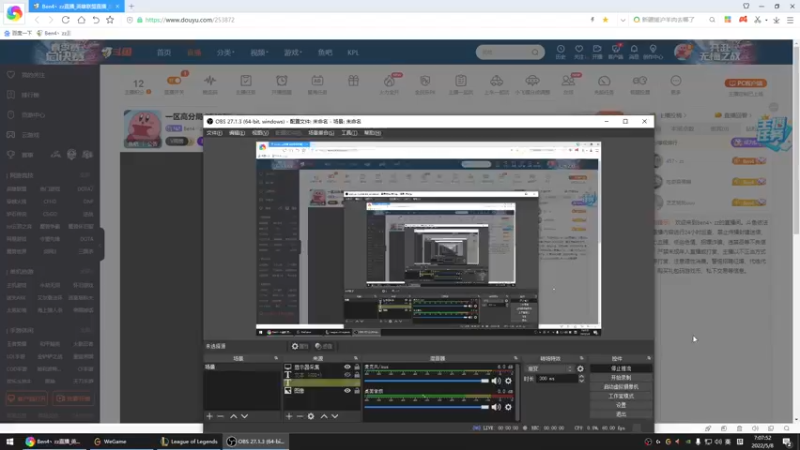Screen dimensions: 800x450
Task: Expand Douyu 视频 navigation dropdown
Action: (x=259, y=53)
